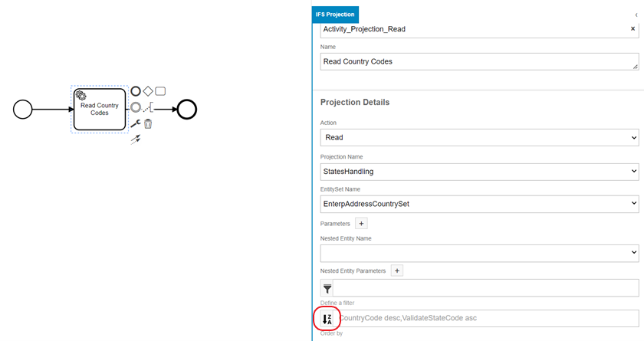Clear the Activity_Projection_Read id field
Screen dimensions: 644x341
pyautogui.click(x=632, y=28)
